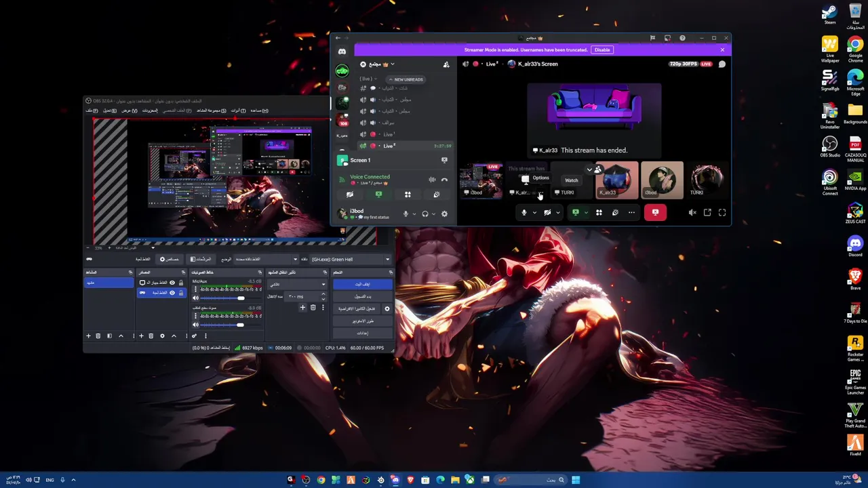Viewport: 868px width, 488px height.
Task: Open chat bubble icon in stream header
Action: [x=722, y=64]
